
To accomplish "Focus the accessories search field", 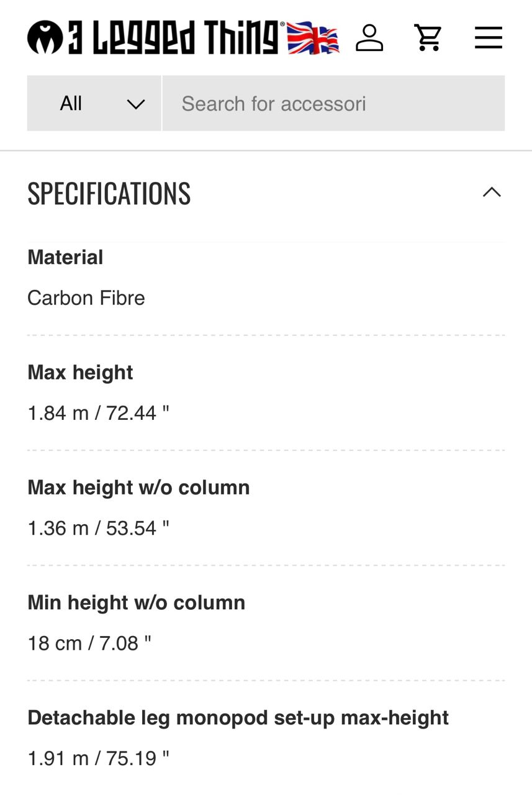I will click(x=333, y=103).
